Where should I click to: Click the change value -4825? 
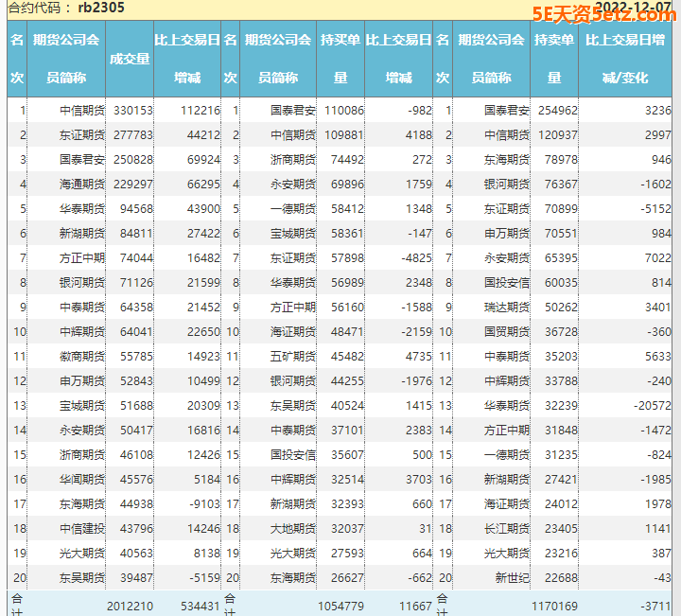click(417, 258)
